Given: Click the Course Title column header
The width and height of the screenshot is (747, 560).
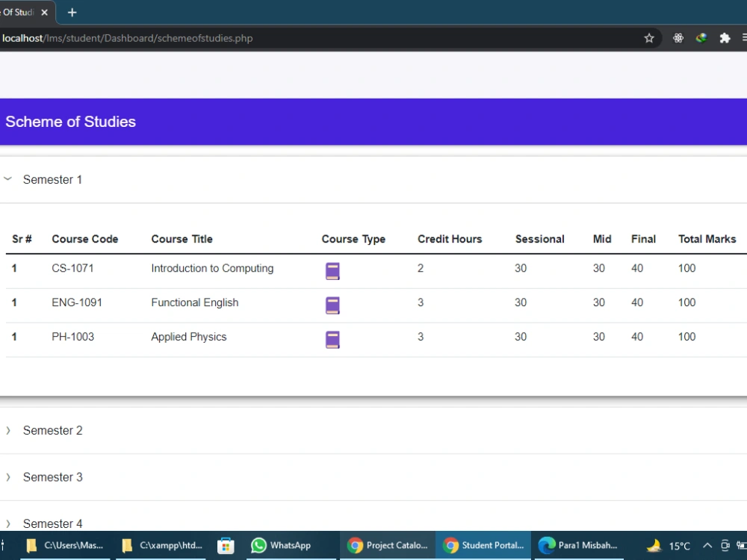Looking at the screenshot, I should coord(182,239).
